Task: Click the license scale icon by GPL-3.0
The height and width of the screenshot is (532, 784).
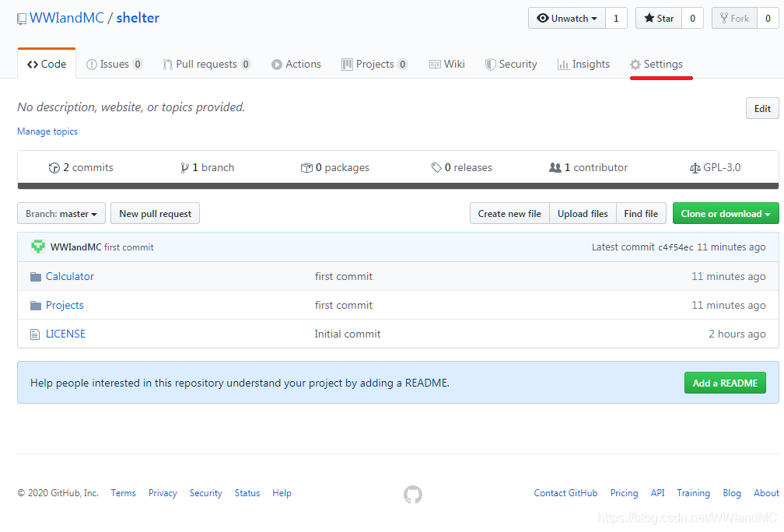Action: tap(695, 168)
